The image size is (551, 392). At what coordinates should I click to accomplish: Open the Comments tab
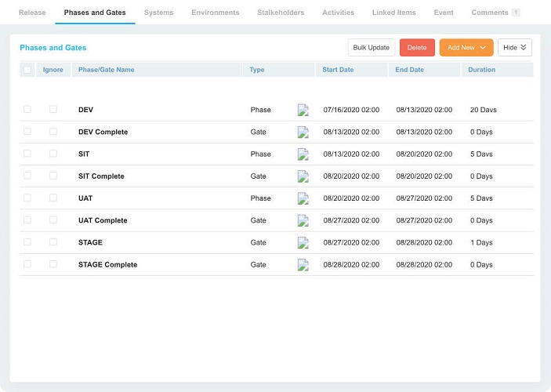coord(495,13)
